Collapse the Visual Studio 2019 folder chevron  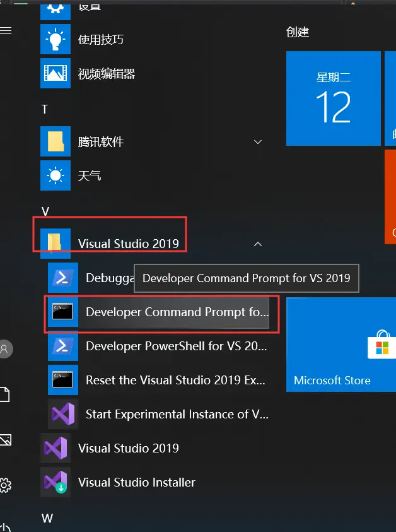258,244
